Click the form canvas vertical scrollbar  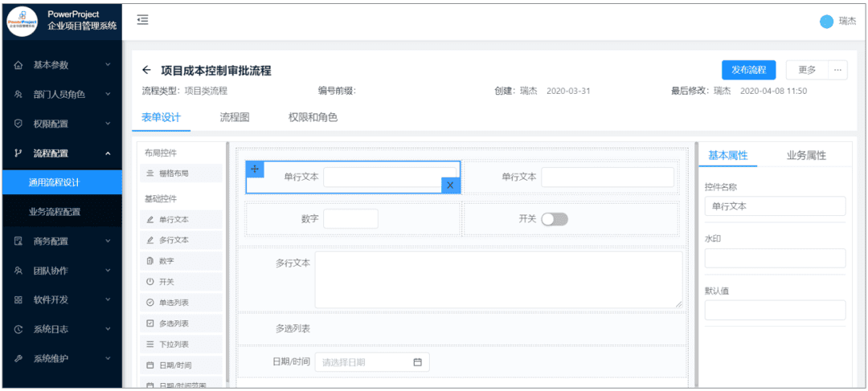(x=695, y=264)
